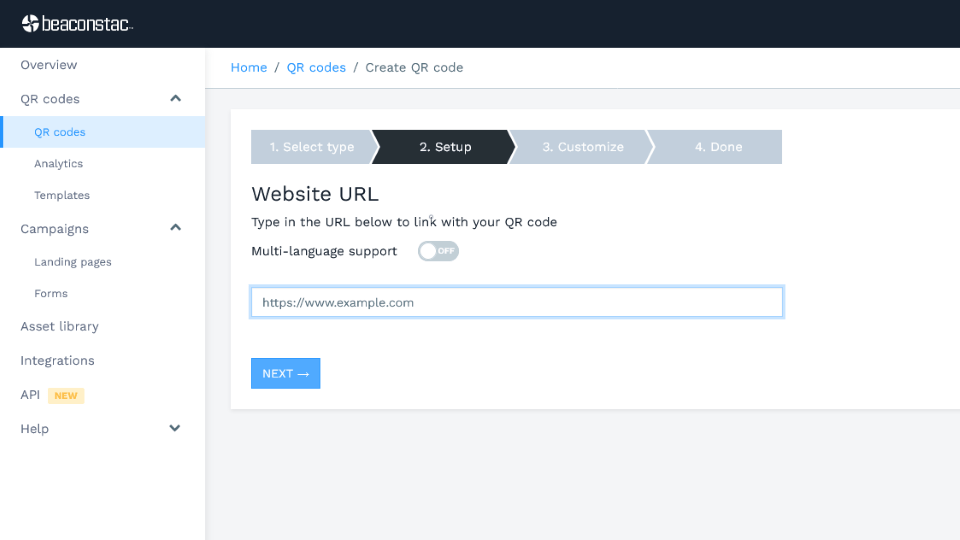
Task: Open the Home breadcrumb link
Action: [x=249, y=68]
